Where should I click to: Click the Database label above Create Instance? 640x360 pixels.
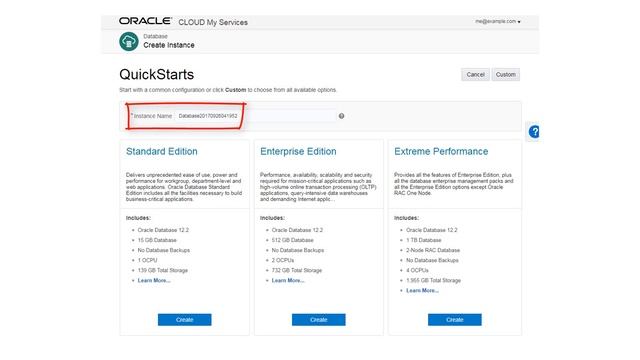(x=156, y=36)
